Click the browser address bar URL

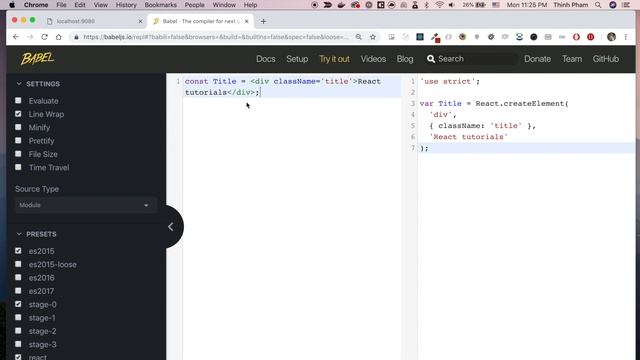pyautogui.click(x=216, y=37)
